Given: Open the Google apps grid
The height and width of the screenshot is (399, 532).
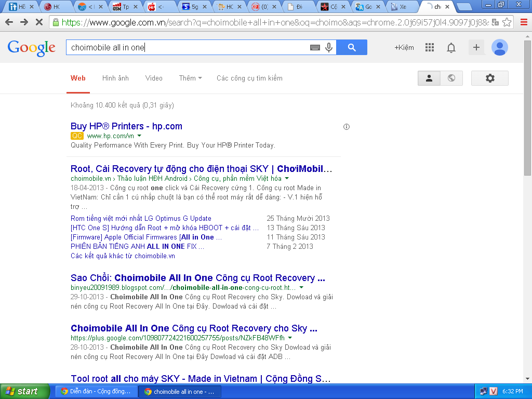Looking at the screenshot, I should [x=429, y=47].
